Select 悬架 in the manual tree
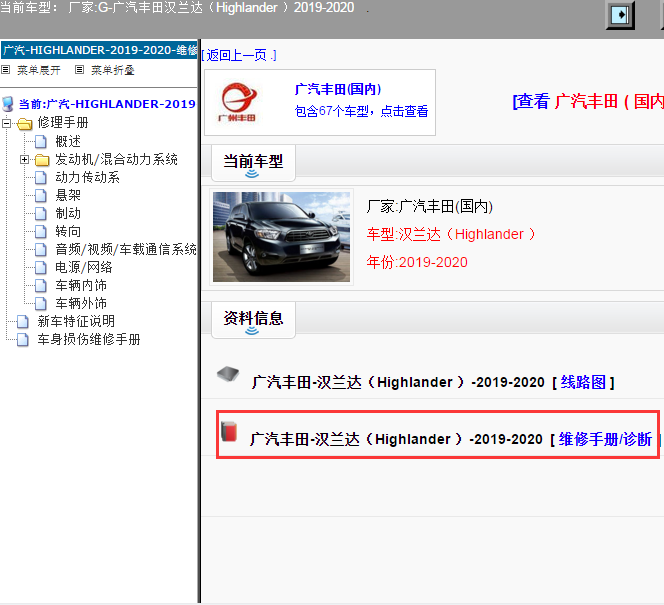 (x=68, y=195)
